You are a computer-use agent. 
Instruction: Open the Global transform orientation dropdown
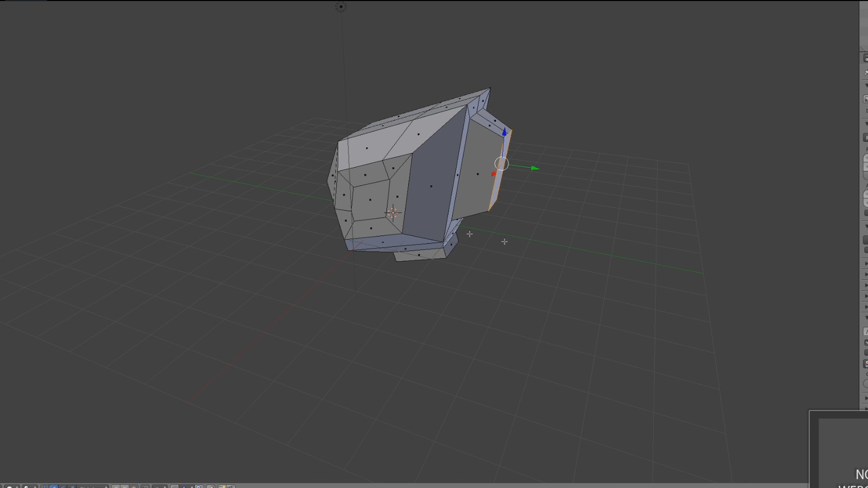[x=92, y=485]
